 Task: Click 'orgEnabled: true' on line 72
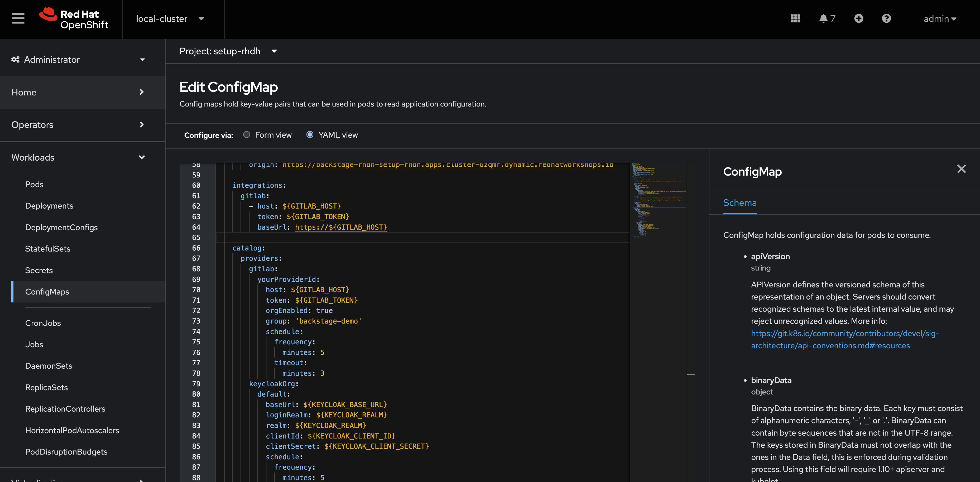299,311
